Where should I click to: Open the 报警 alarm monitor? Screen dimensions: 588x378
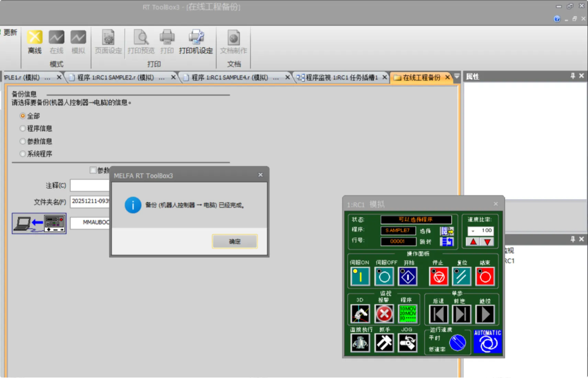tap(384, 314)
